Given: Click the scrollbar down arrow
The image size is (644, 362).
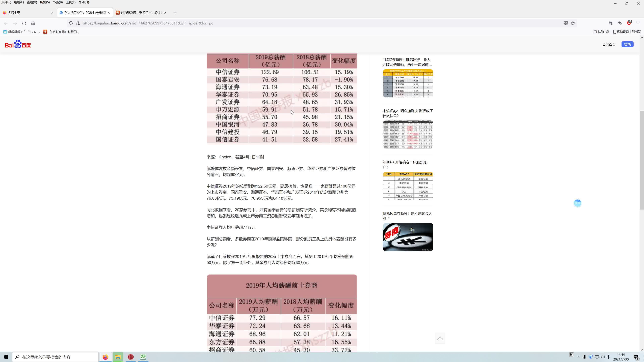Looking at the screenshot, I should [641, 350].
